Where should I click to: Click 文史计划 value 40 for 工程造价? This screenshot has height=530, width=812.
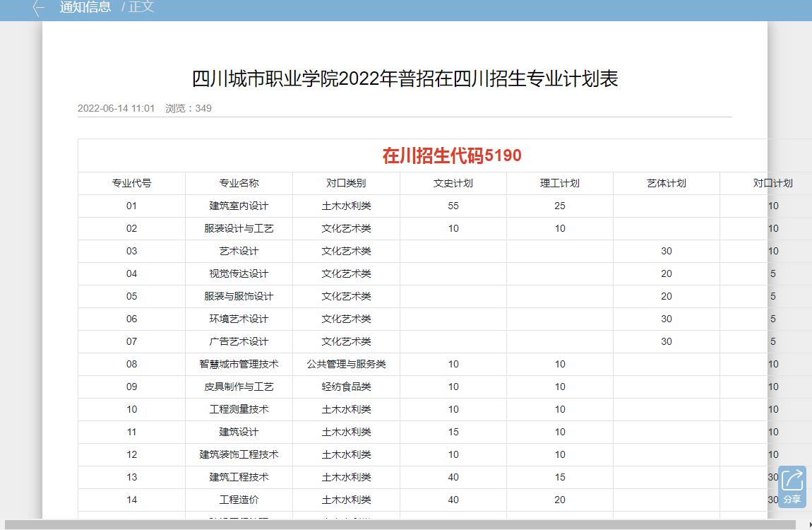pos(453,500)
